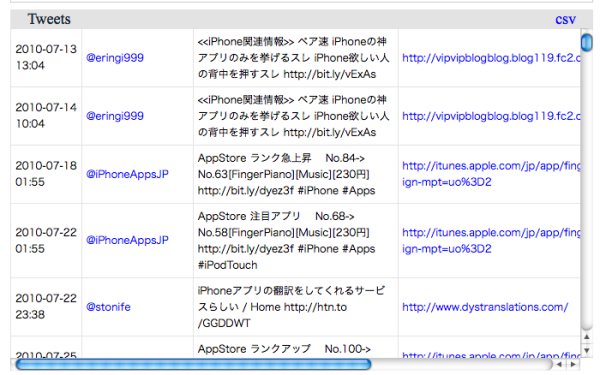Select the date cell 2010-07-13 13:04
This screenshot has width=600, height=375.
pos(46,57)
